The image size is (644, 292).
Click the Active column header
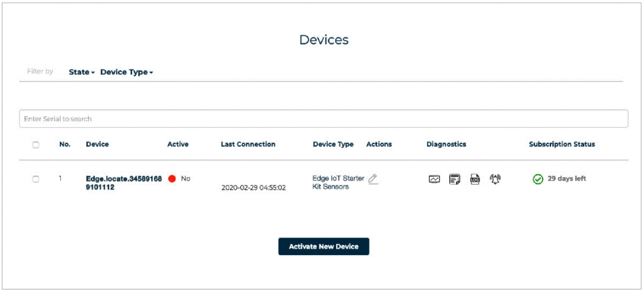click(178, 144)
